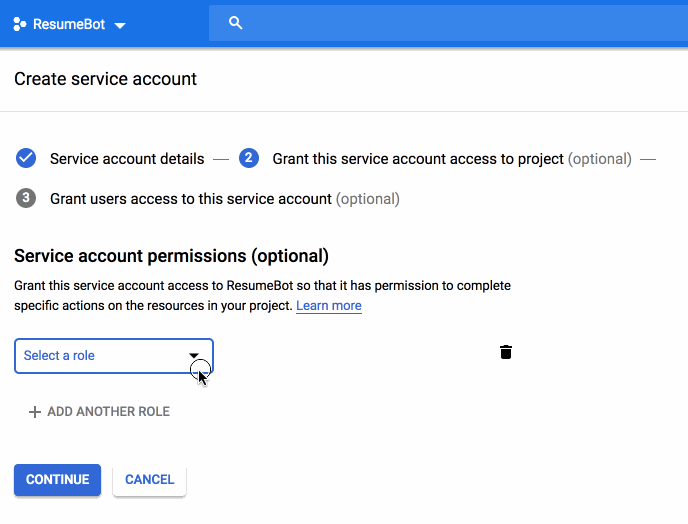Image resolution: width=688 pixels, height=524 pixels.
Task: Open the ResumeBot project selector arrow
Action: 120,25
